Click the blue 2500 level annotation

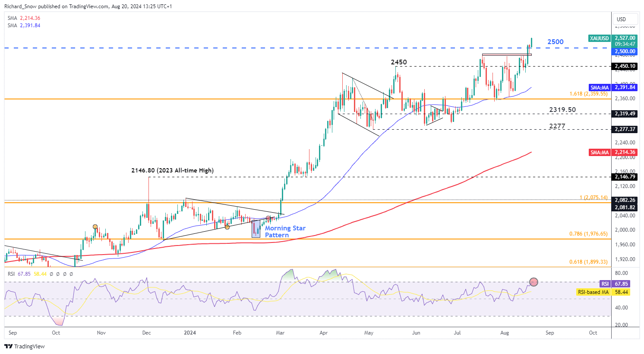[556, 42]
